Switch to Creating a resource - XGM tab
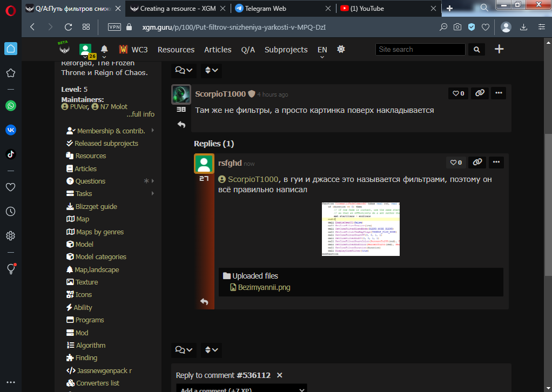 pos(178,9)
